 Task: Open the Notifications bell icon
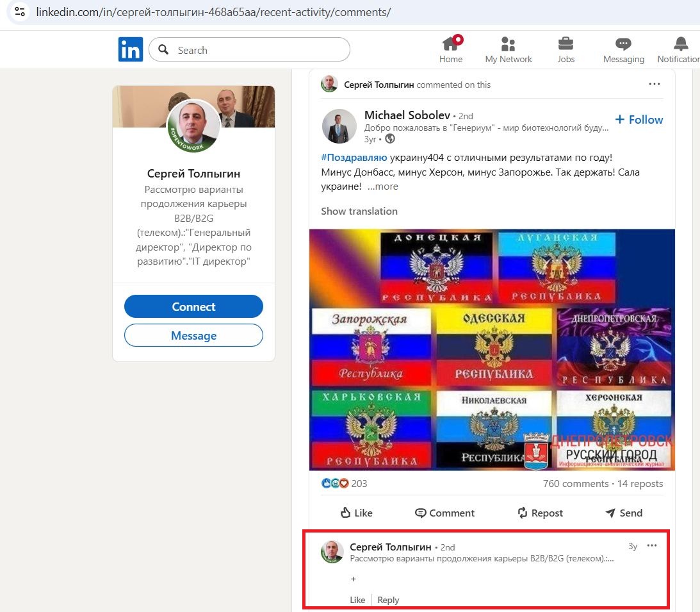pyautogui.click(x=679, y=45)
